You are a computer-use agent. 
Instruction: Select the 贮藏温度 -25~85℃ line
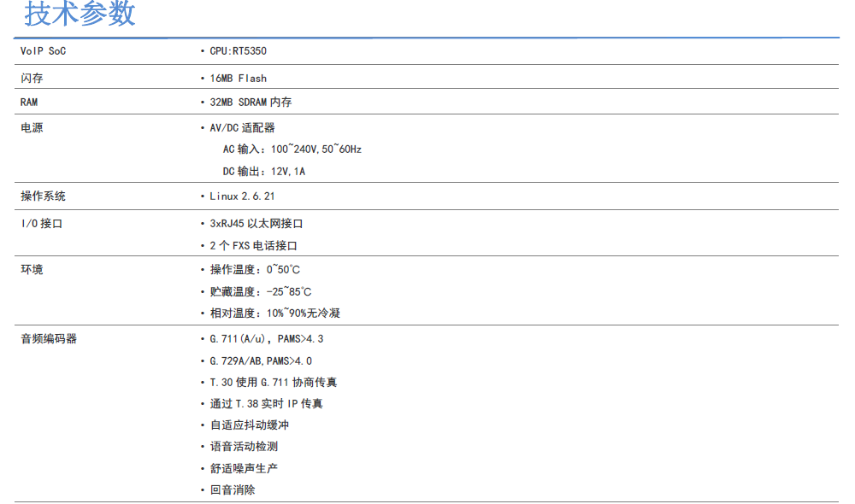click(261, 292)
